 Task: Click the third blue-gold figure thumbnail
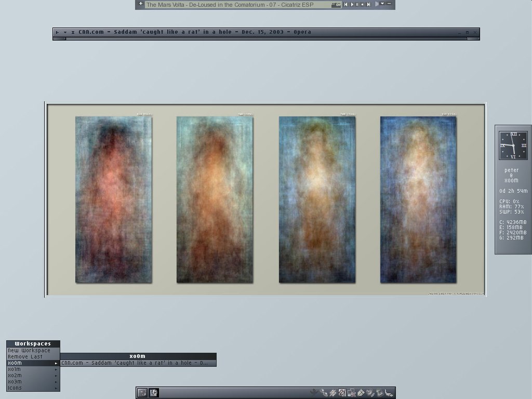317,199
